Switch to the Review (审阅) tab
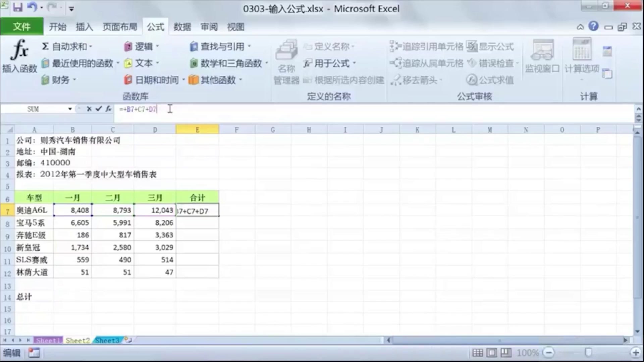This screenshot has width=644, height=362. pyautogui.click(x=209, y=27)
